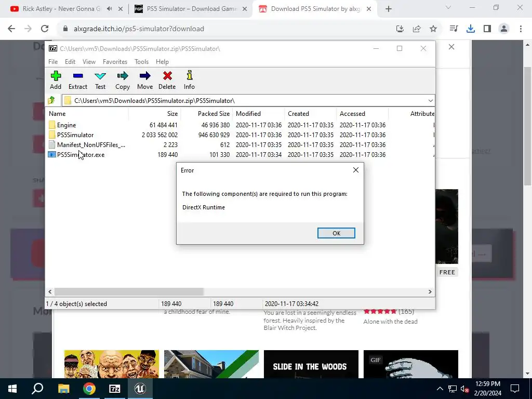
Task: Open the Info toolbar icon
Action: (x=189, y=76)
